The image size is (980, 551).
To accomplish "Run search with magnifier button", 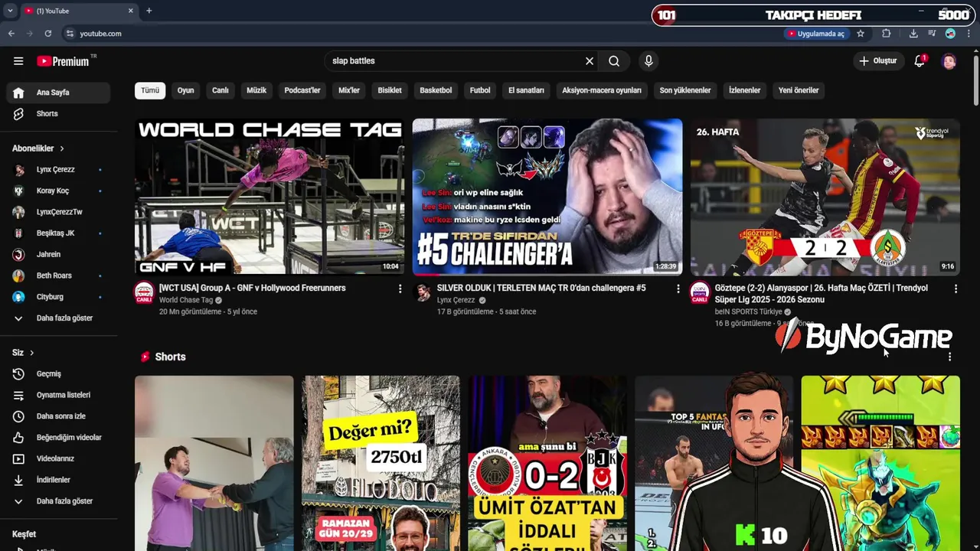I will 614,61.
